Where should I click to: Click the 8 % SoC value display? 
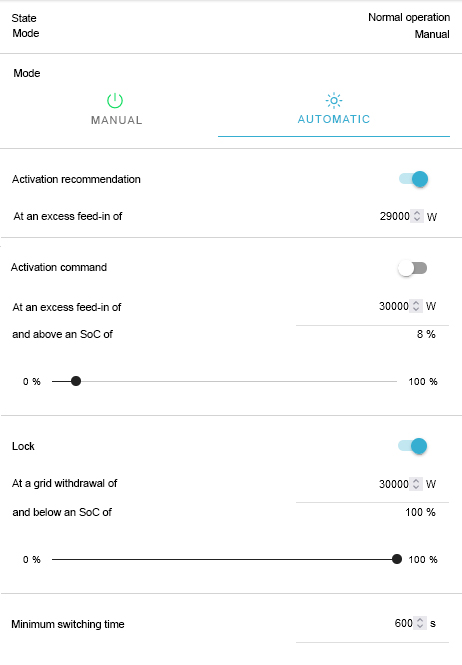coord(426,334)
